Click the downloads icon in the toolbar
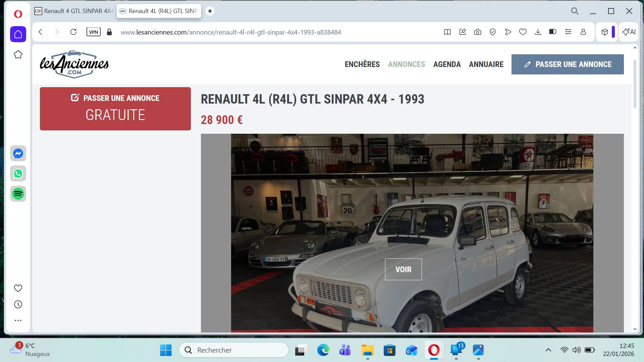 pyautogui.click(x=538, y=32)
